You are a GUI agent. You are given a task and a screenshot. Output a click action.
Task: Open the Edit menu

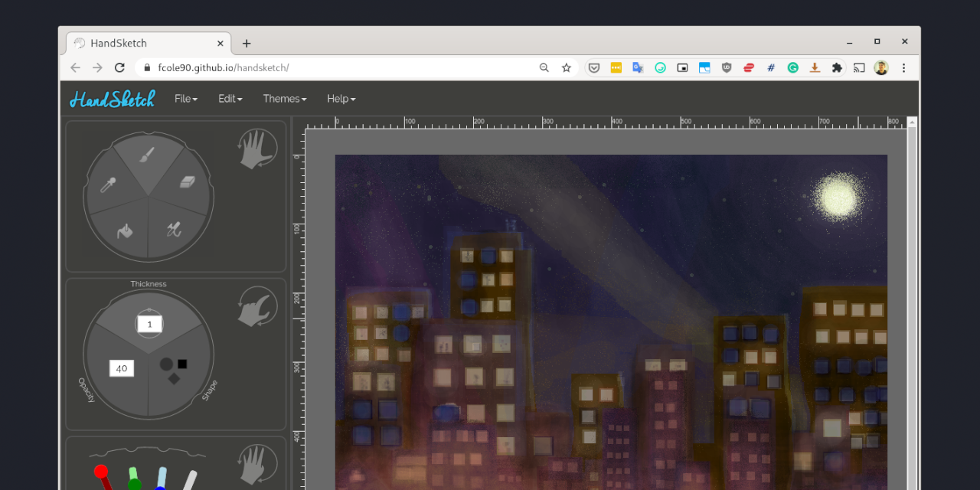229,99
